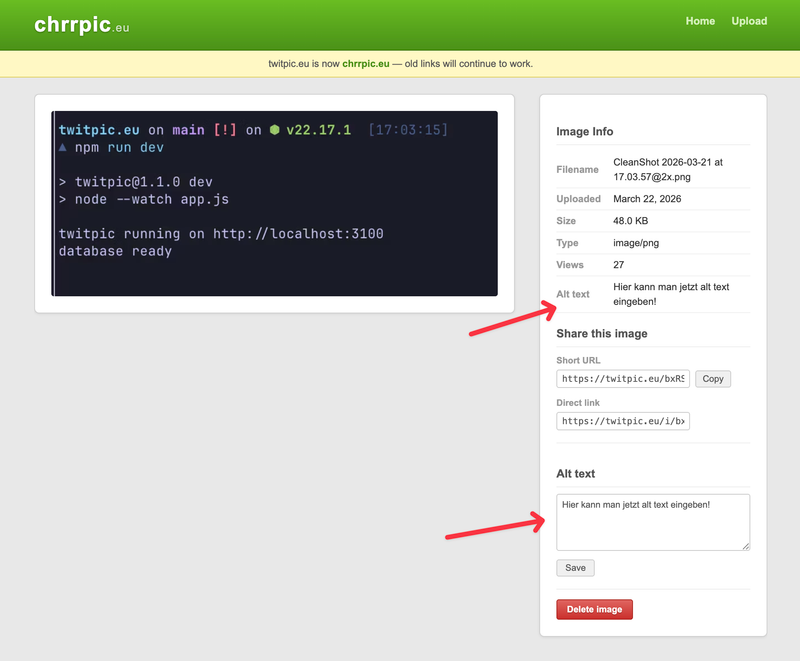
Task: Click the Short URL text field
Action: pyautogui.click(x=623, y=379)
